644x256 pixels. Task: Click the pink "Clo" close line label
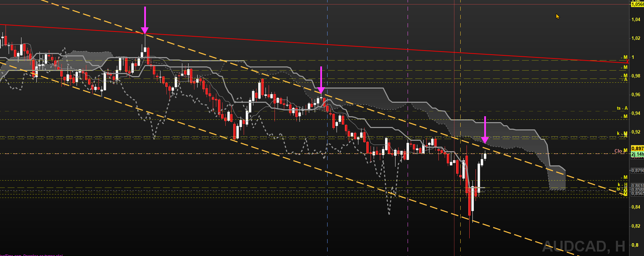(x=618, y=151)
